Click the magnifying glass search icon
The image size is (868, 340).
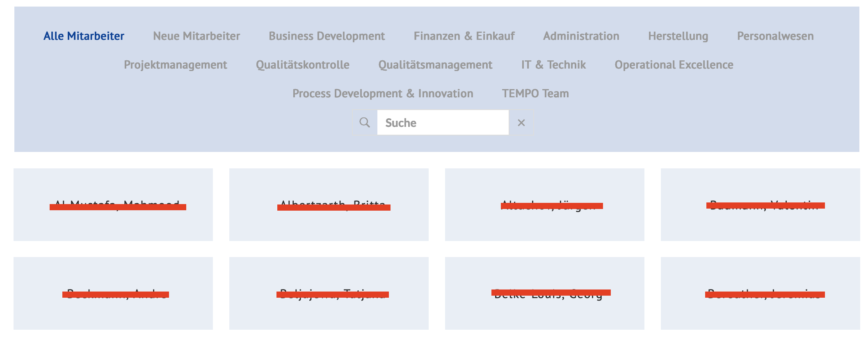click(x=365, y=122)
